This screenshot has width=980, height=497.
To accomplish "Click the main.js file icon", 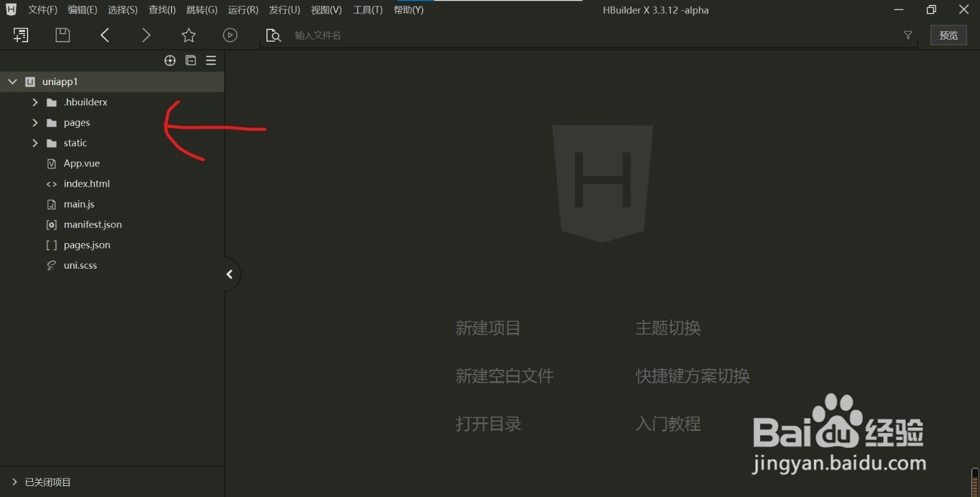I will pyautogui.click(x=51, y=204).
